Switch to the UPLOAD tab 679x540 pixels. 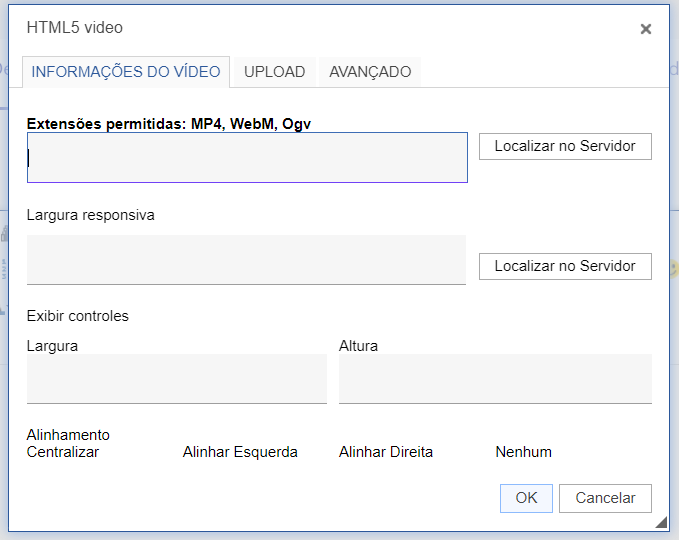pyautogui.click(x=275, y=72)
